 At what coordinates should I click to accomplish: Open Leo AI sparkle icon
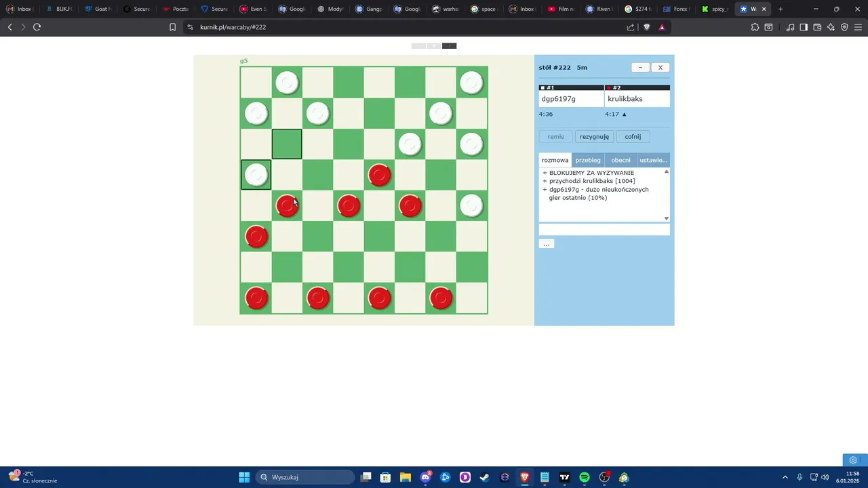(831, 27)
